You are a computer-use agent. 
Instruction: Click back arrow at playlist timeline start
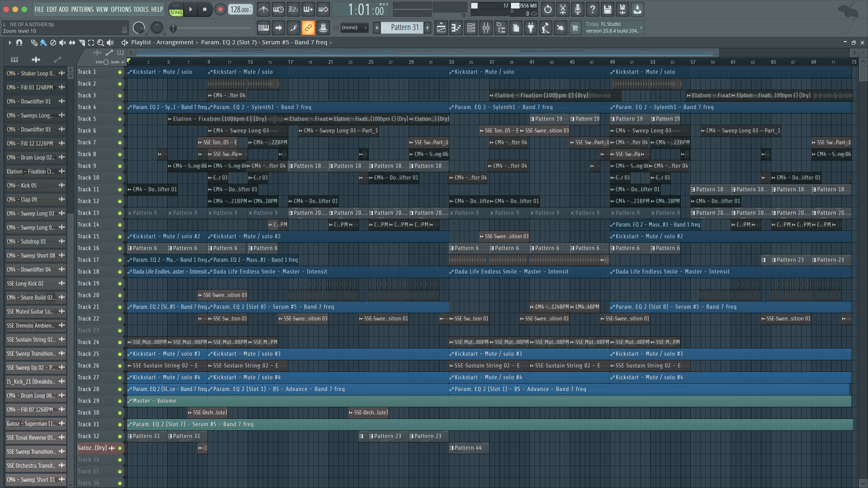point(131,53)
